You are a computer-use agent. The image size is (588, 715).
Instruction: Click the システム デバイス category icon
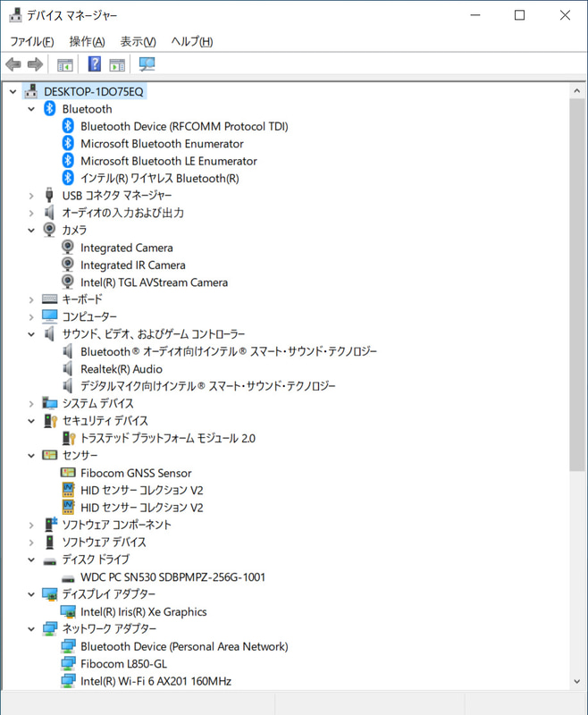(x=49, y=403)
